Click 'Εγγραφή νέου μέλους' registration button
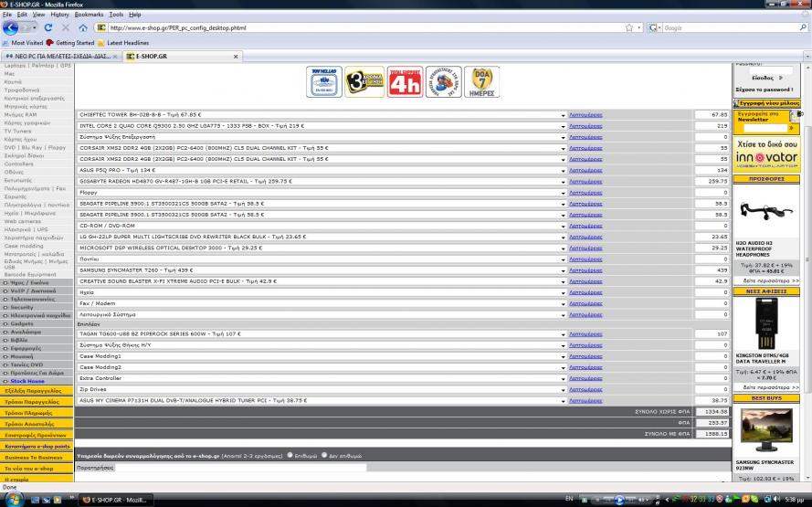This screenshot has width=812, height=507. (766, 103)
